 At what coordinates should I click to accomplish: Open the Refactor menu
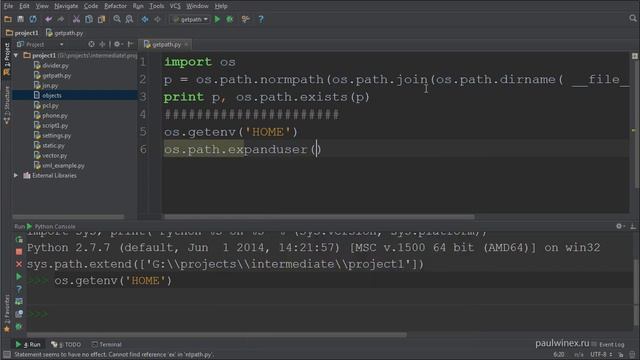coord(115,6)
